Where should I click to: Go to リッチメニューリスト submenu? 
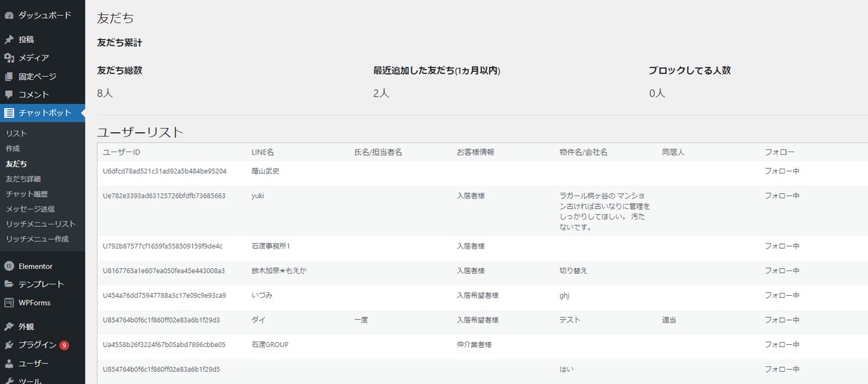(41, 223)
